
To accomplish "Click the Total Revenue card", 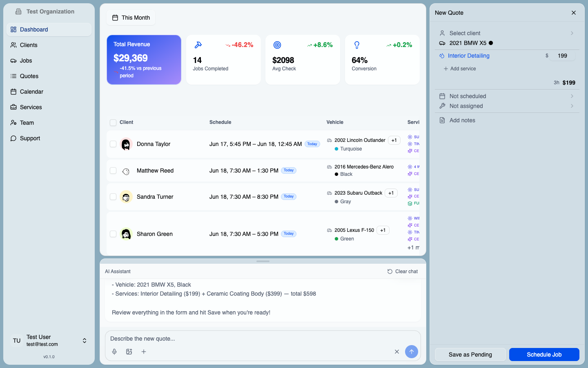I will [144, 60].
